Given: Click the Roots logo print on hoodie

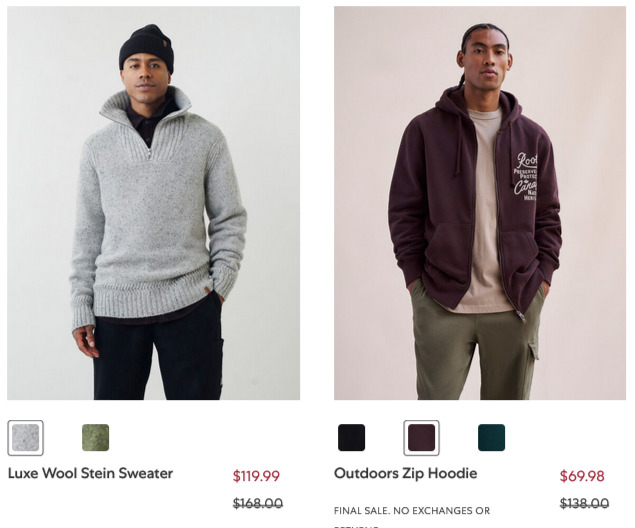Looking at the screenshot, I should tap(526, 176).
